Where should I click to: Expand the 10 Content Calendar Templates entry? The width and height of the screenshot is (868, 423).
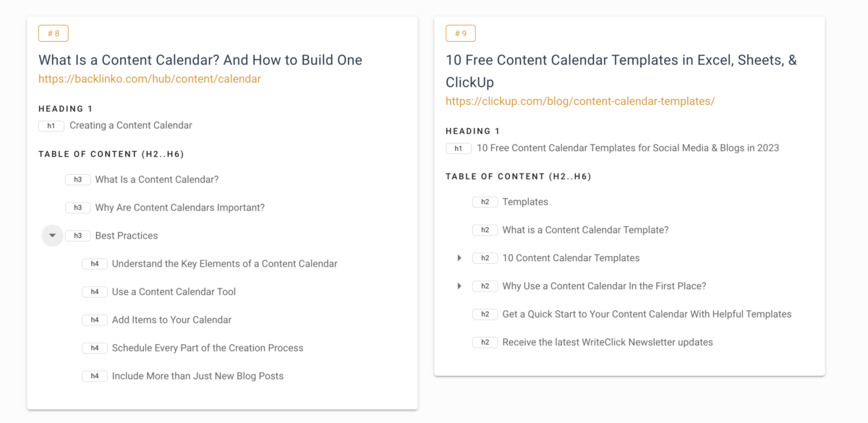460,257
